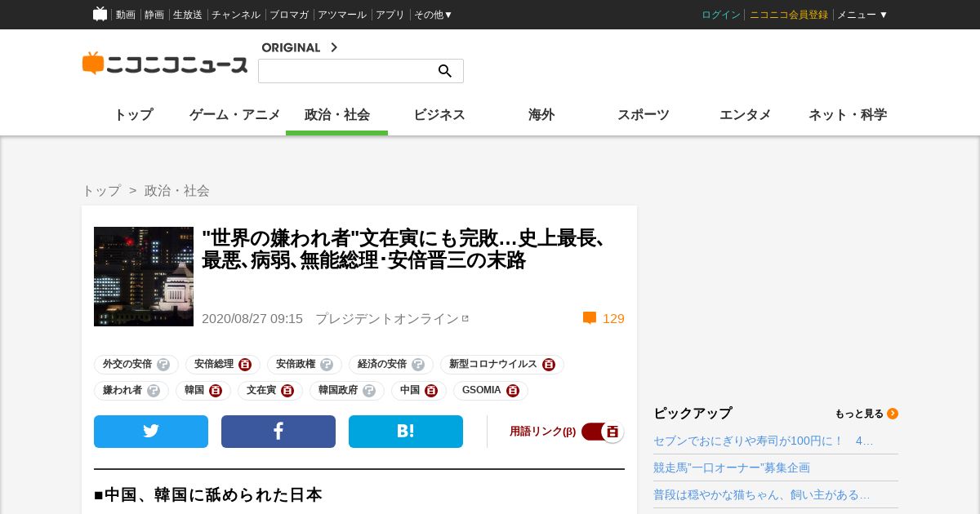Viewport: 980px width, 514px height.
Task: Click the niconico TV icon in top bar
Action: point(100,14)
